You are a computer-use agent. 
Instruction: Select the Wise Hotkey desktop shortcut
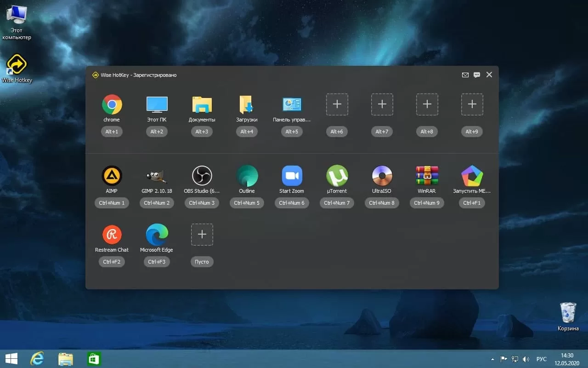[17, 69]
